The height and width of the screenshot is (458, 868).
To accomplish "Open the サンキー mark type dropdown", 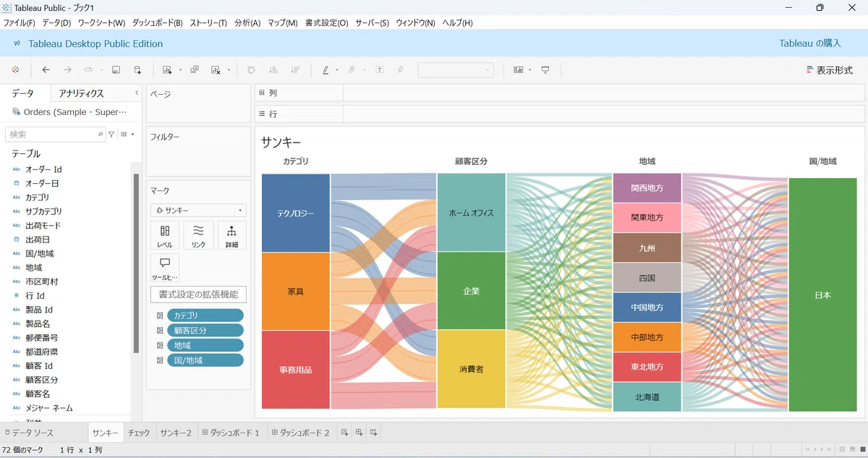I will click(x=198, y=211).
